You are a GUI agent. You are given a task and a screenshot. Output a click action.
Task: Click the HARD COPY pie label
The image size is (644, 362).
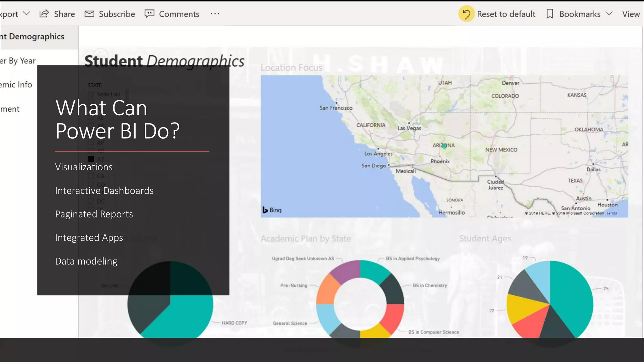coord(235,323)
